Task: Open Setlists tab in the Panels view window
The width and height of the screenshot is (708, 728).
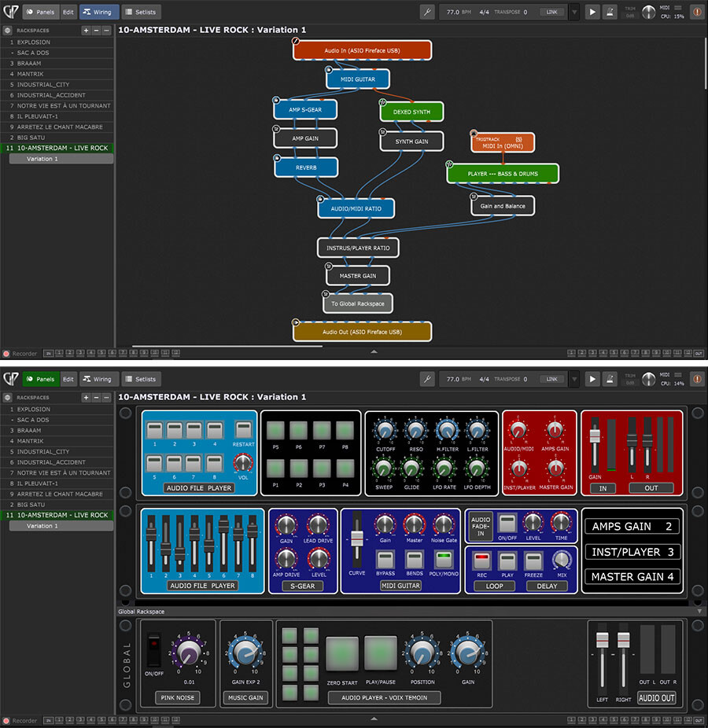Action: pos(141,379)
